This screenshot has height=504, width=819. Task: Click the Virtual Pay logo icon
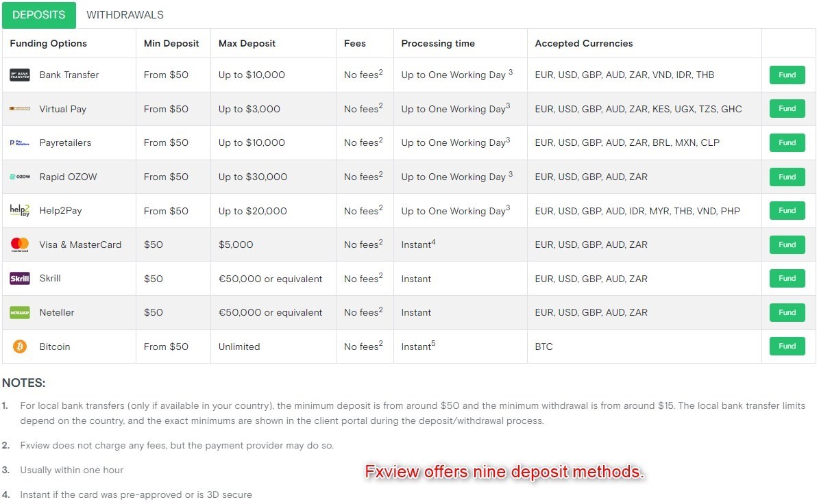point(20,109)
